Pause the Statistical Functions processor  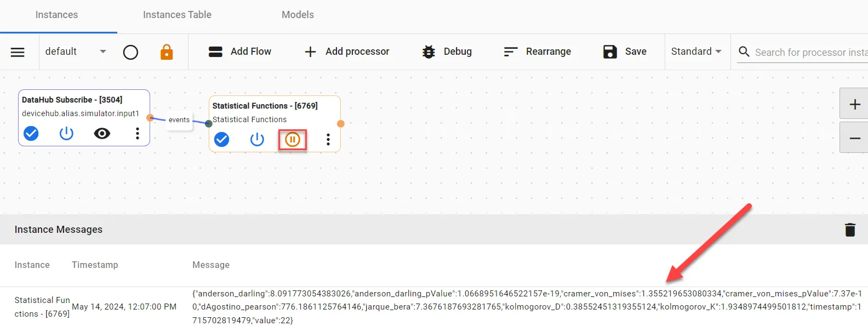(x=293, y=140)
